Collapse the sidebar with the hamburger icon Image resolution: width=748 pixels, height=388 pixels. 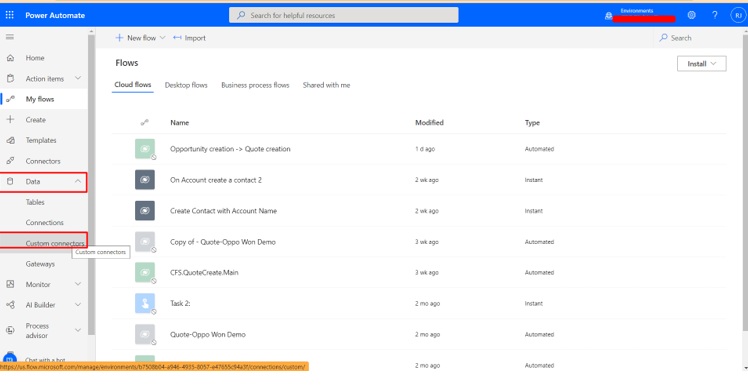click(x=10, y=37)
